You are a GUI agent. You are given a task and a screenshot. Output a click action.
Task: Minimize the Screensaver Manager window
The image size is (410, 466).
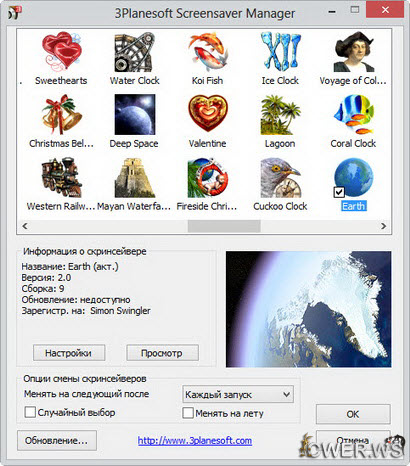(x=332, y=11)
